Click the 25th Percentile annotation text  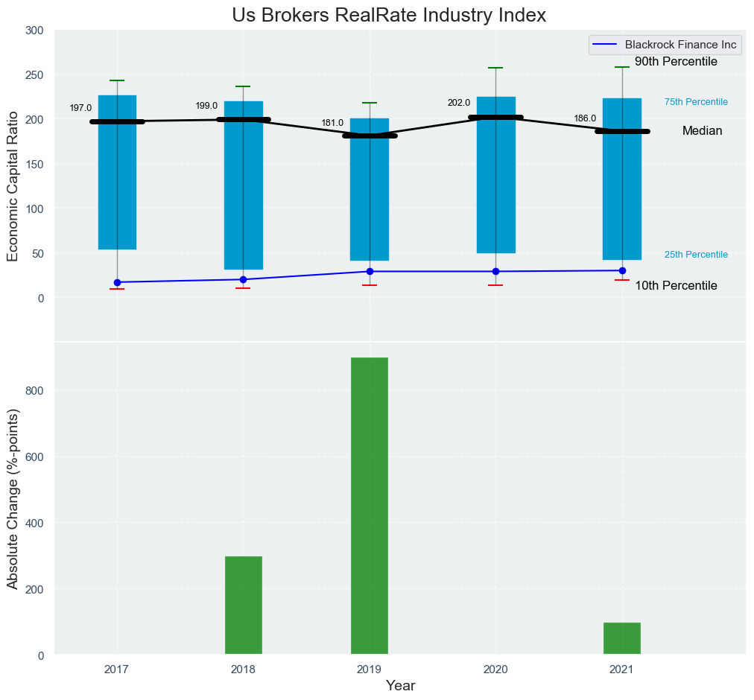pos(696,255)
